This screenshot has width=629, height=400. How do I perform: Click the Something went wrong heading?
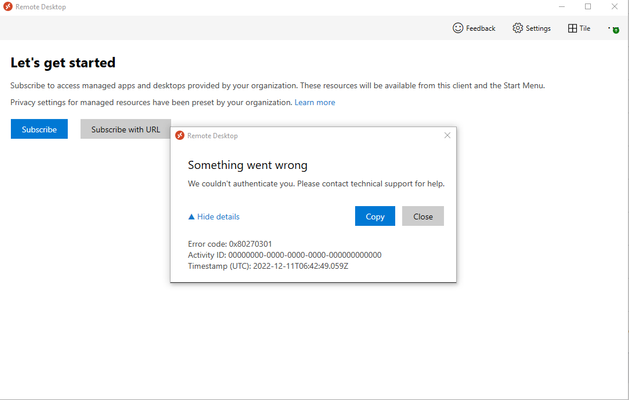pyautogui.click(x=248, y=165)
